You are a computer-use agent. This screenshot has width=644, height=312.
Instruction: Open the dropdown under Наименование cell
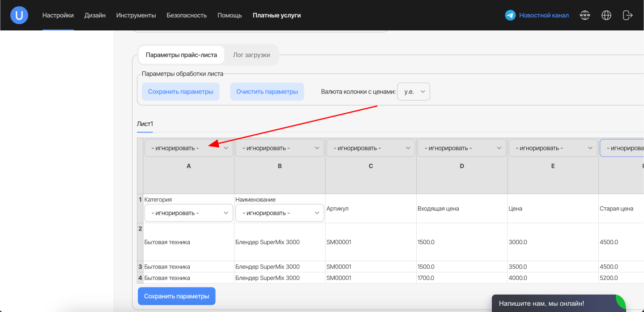point(280,213)
